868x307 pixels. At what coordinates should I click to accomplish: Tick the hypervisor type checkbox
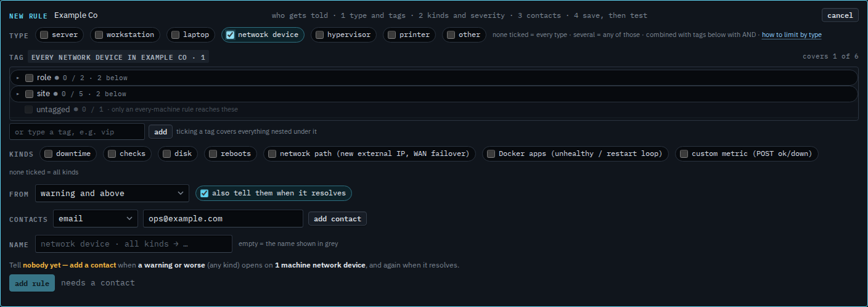[x=319, y=35]
